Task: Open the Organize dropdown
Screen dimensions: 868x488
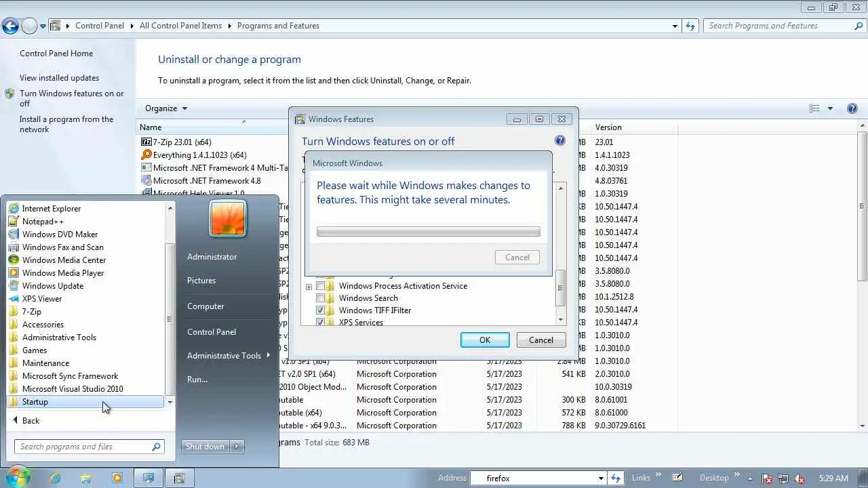Action: [166, 108]
